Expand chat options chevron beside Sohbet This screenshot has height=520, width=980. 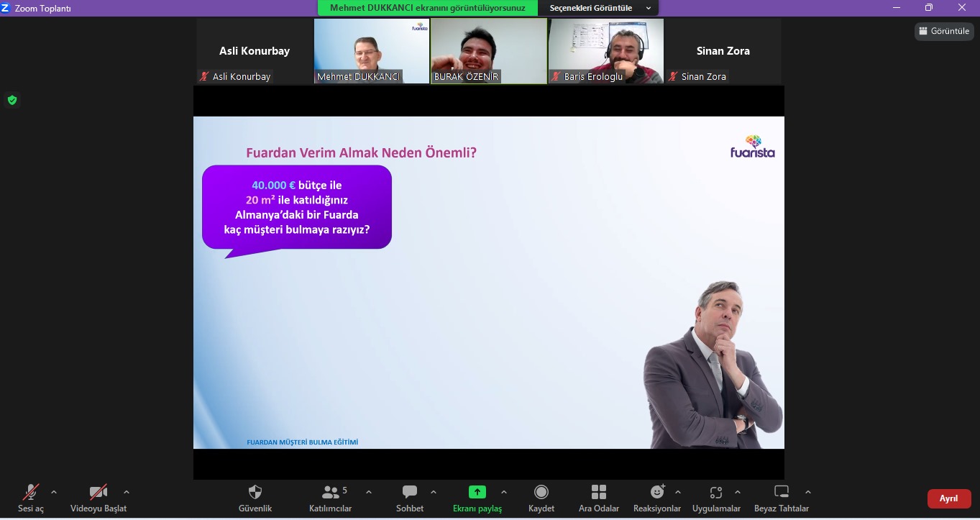coord(434,492)
